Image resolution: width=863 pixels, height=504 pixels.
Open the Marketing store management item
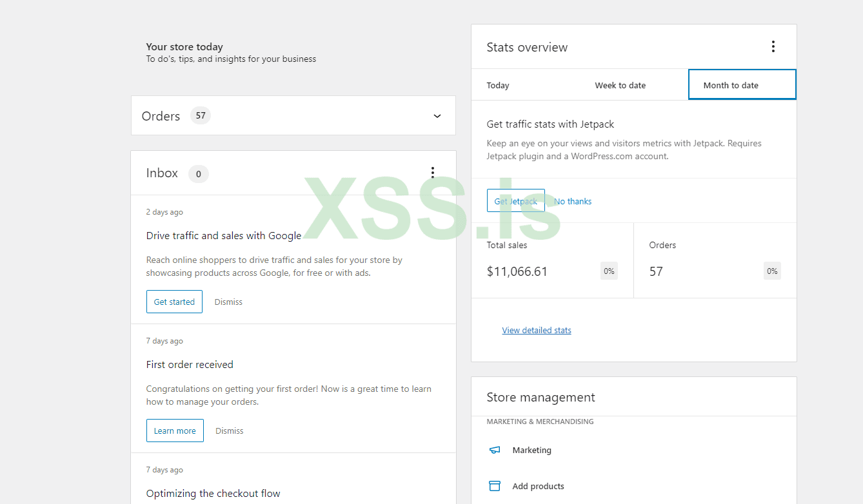pyautogui.click(x=531, y=450)
